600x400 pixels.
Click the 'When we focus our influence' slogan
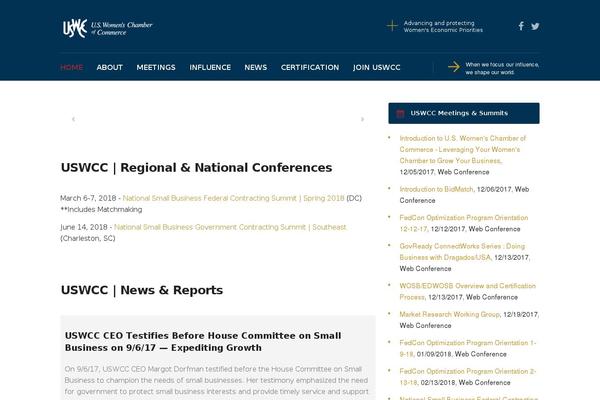tap(502, 68)
